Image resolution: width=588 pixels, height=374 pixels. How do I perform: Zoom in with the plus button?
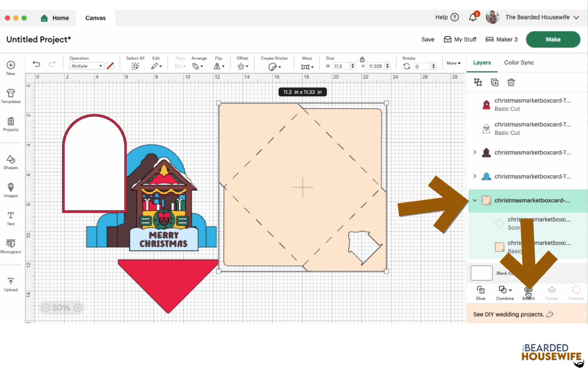78,308
